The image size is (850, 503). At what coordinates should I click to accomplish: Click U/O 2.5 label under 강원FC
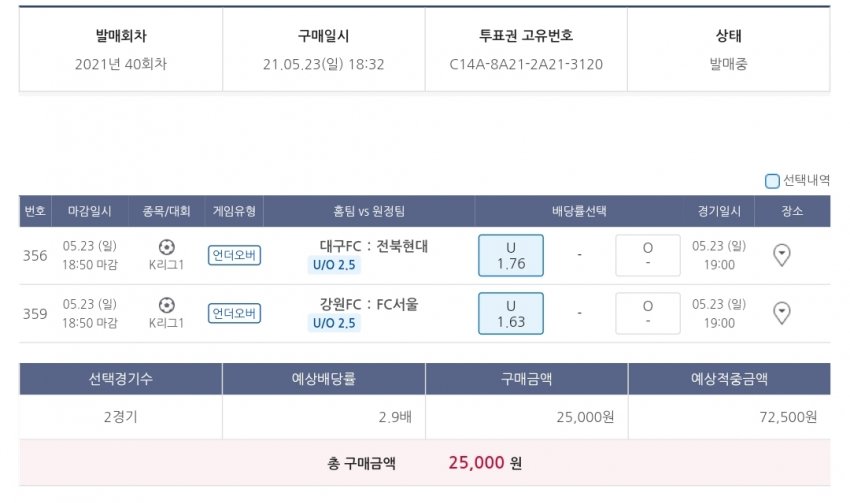[334, 323]
